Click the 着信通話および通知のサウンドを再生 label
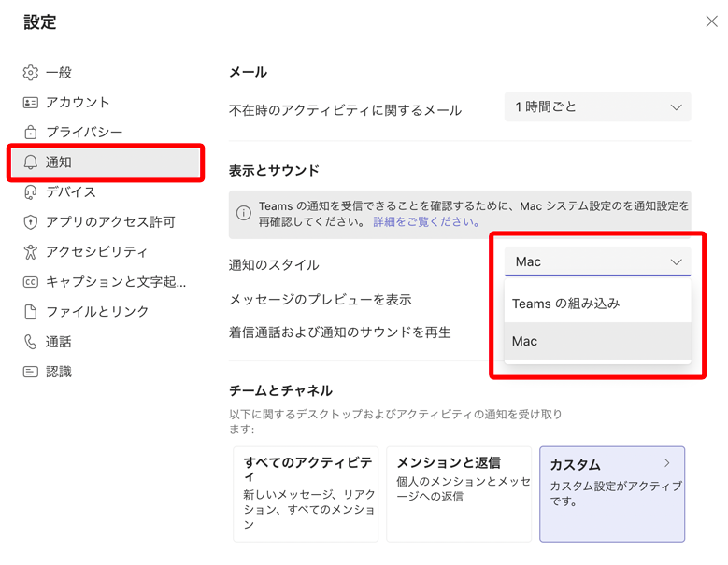 (x=340, y=332)
